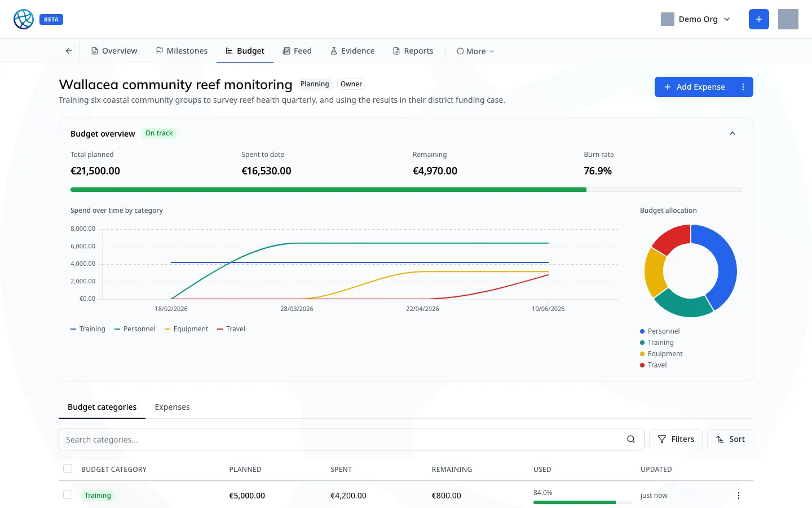The height and width of the screenshot is (508, 812).
Task: Click the 'just now' updated cell
Action: [654, 496]
